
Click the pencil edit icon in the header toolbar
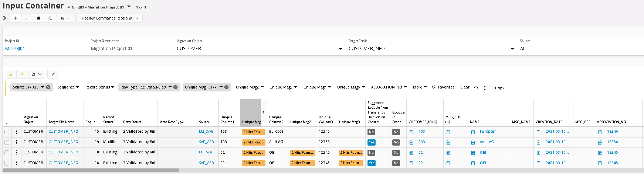point(27,18)
